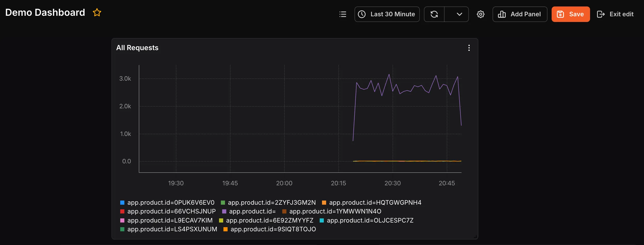Toggle the 2ZYFJ3GM2N series green swatch
This screenshot has width=644, height=245.
[223, 203]
